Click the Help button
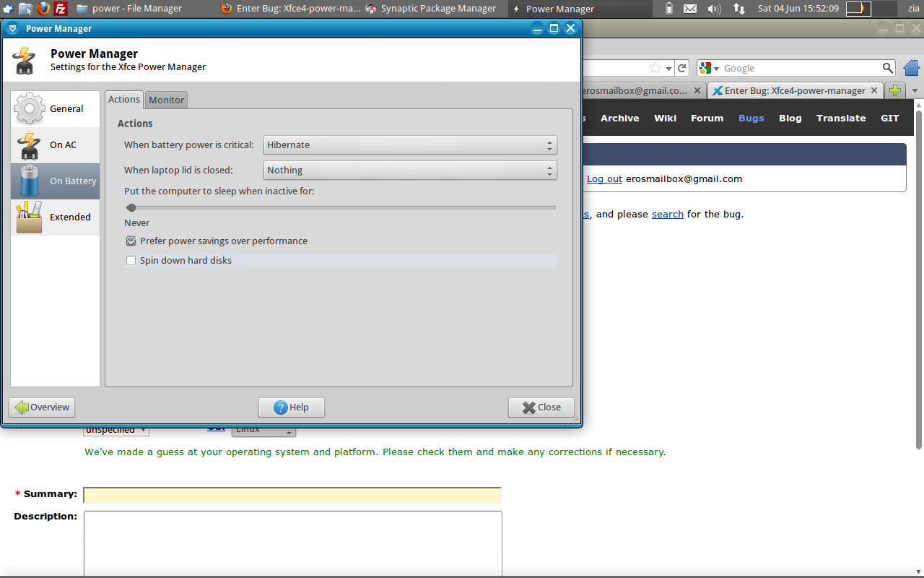Viewport: 924px width, 578px height. coord(292,407)
